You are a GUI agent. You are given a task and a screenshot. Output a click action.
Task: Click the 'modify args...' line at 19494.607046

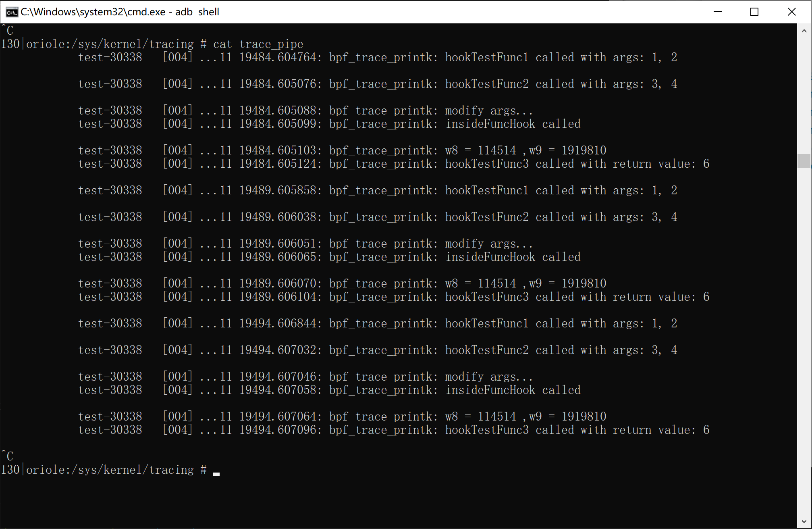pos(305,377)
